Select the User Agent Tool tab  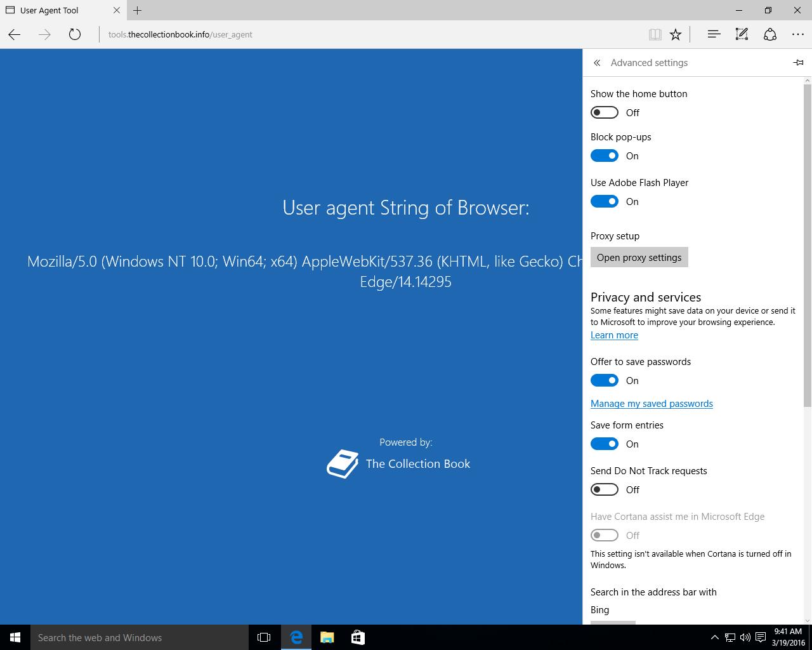[62, 10]
